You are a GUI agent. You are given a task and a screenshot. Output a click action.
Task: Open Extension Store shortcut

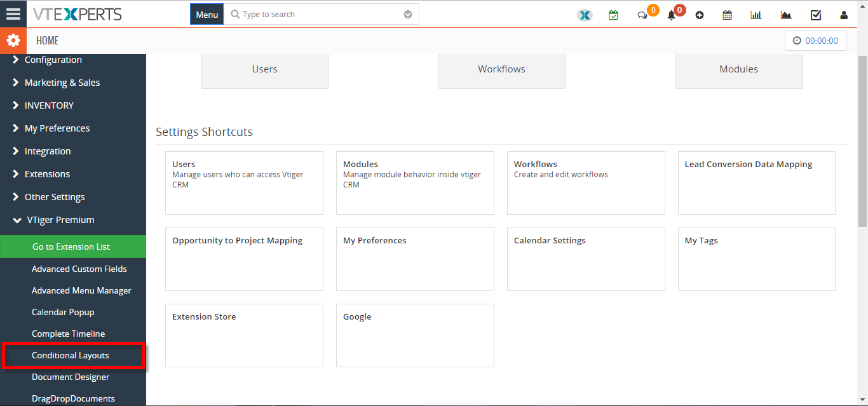click(x=244, y=335)
